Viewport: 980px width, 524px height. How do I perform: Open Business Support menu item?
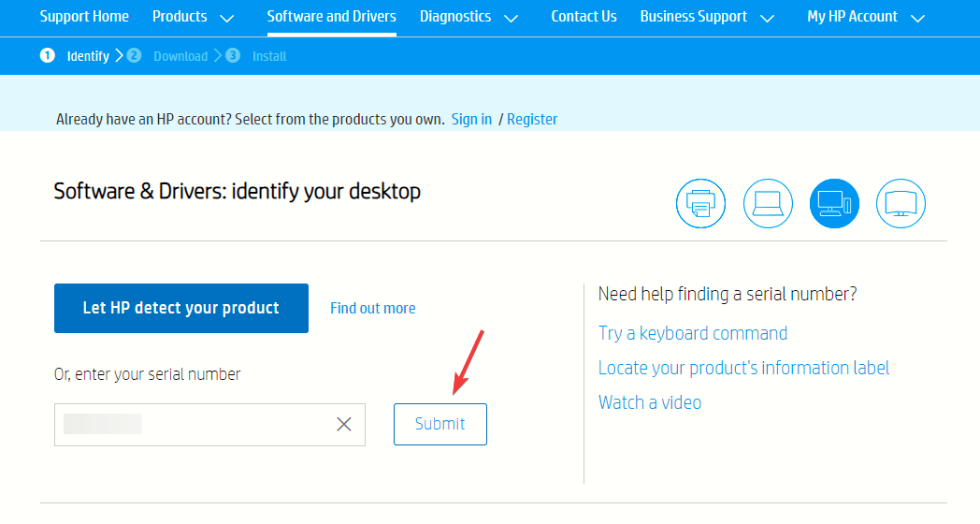pyautogui.click(x=693, y=16)
